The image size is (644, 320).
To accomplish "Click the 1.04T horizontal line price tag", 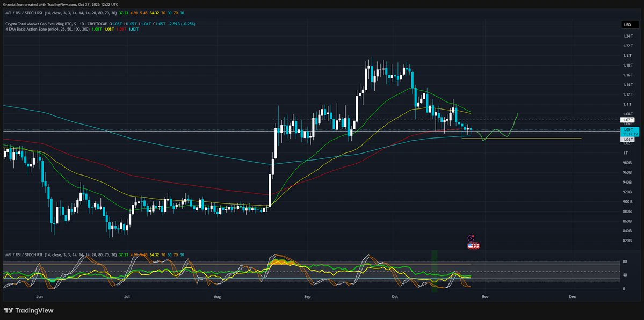I will click(x=627, y=140).
